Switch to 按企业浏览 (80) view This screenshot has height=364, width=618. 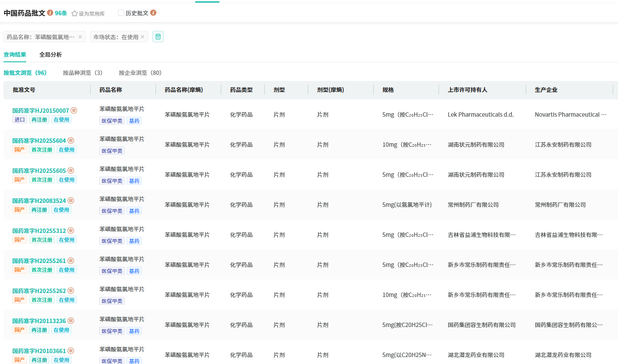pyautogui.click(x=140, y=73)
